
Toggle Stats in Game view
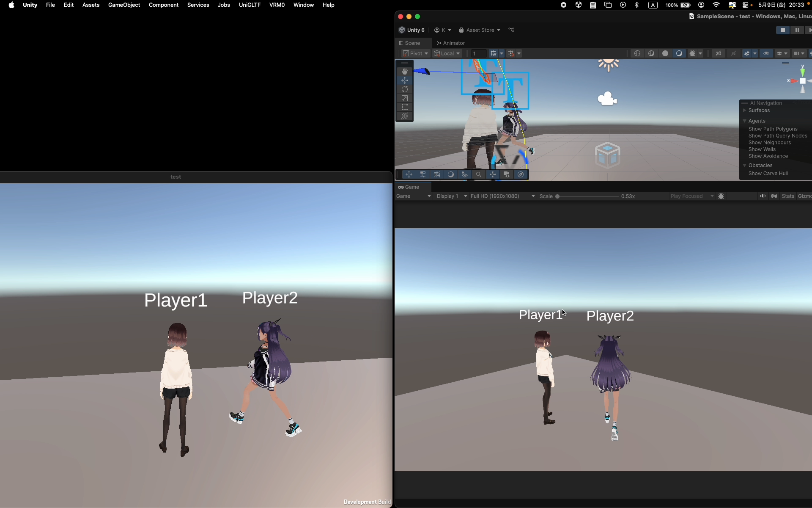pyautogui.click(x=788, y=196)
